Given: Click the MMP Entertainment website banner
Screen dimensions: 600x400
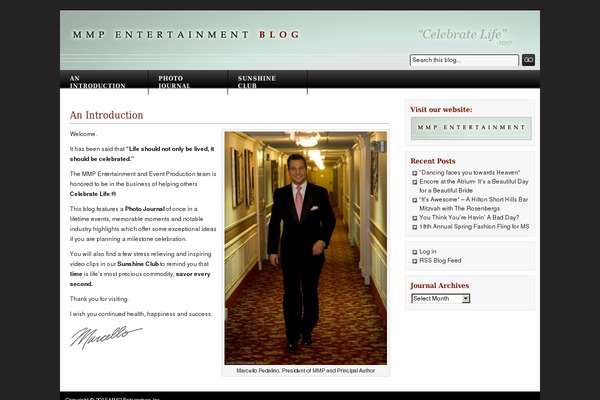Looking at the screenshot, I should pos(471,128).
